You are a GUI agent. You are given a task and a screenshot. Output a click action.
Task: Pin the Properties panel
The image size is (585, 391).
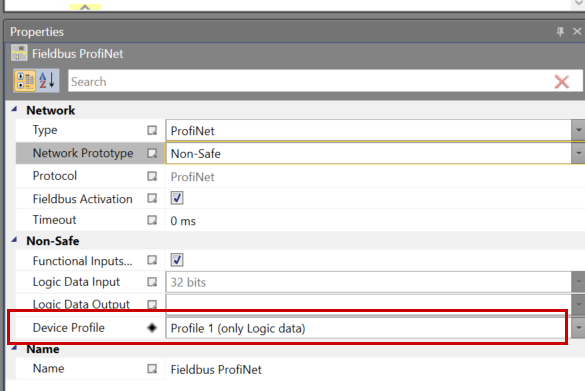560,31
